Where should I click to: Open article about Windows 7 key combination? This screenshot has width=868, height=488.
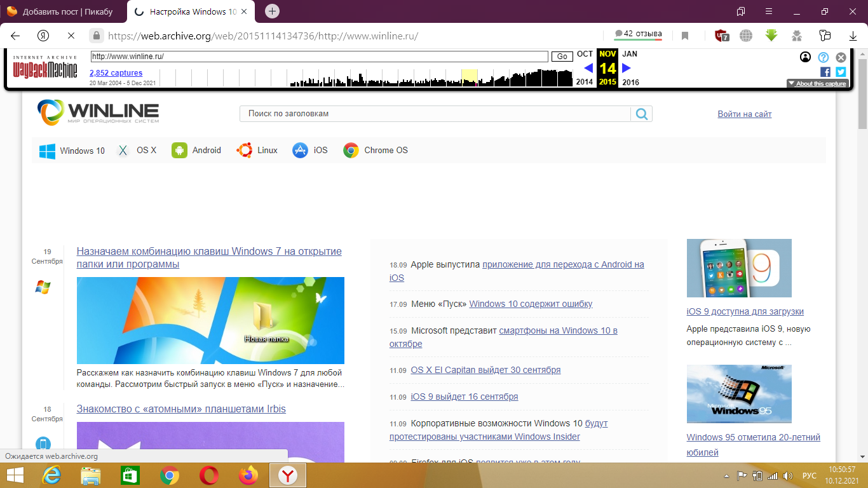pos(209,257)
